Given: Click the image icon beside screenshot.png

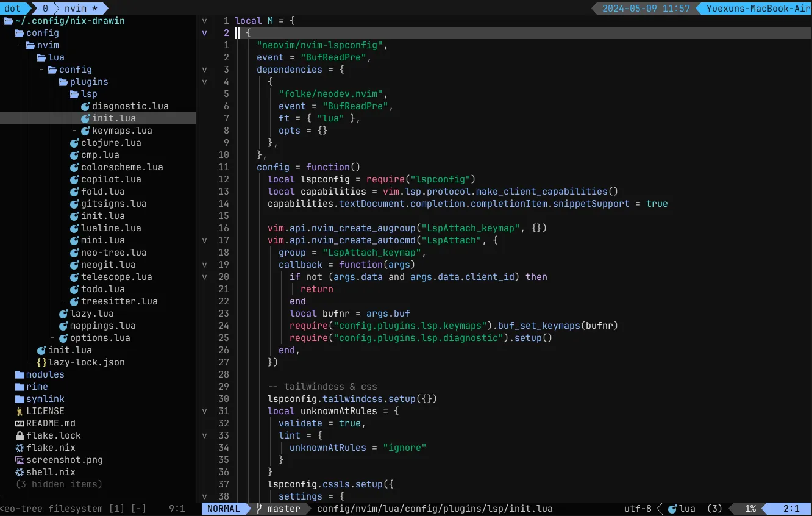Looking at the screenshot, I should point(20,459).
